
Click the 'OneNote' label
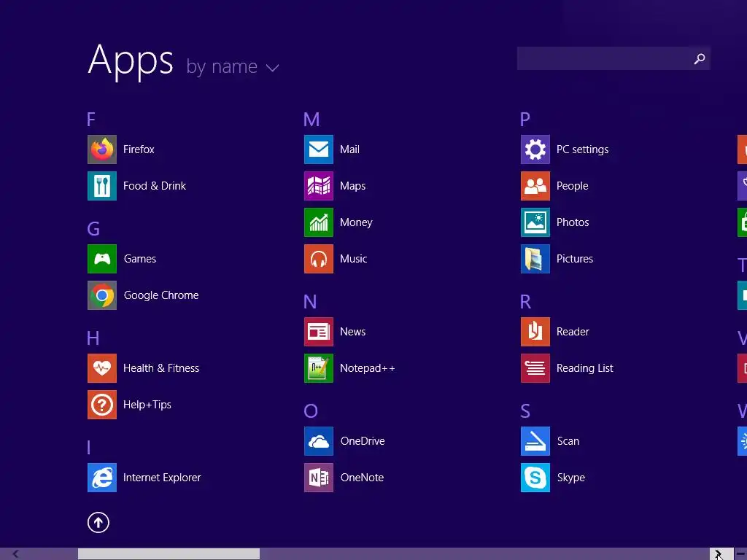coord(362,478)
